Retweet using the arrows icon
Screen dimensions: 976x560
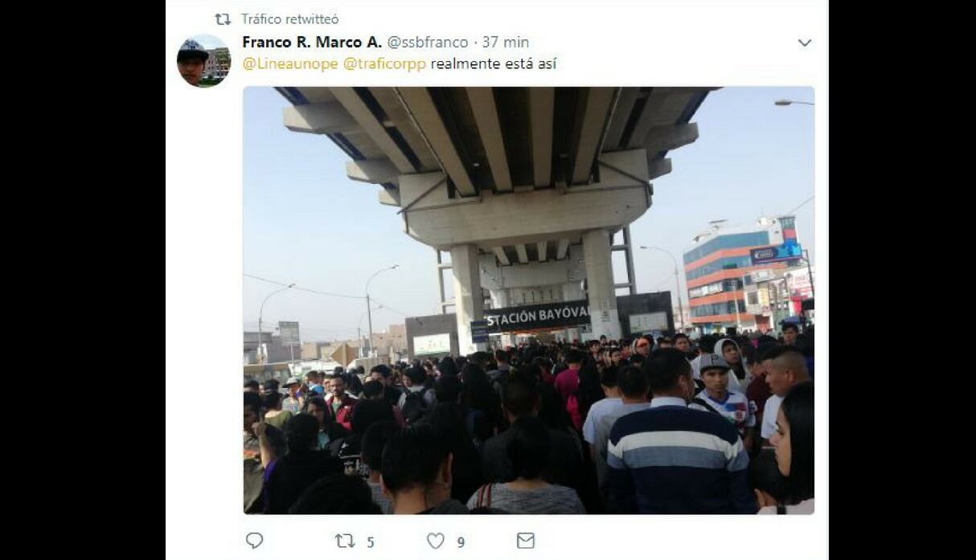click(x=345, y=541)
